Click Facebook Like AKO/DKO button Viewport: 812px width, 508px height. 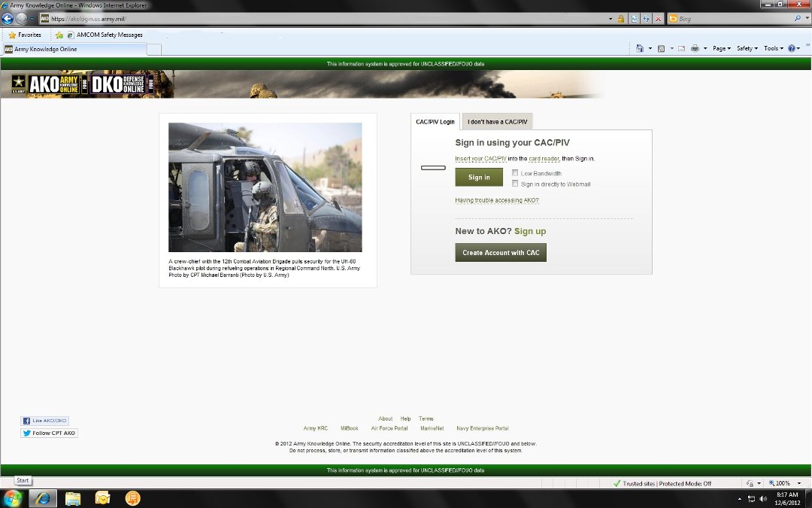(x=44, y=421)
